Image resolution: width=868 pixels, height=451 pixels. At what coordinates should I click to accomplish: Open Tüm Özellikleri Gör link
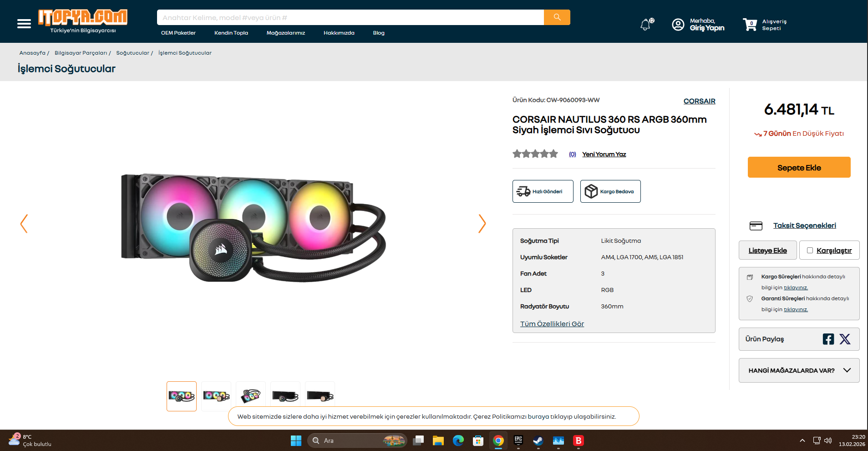click(552, 324)
